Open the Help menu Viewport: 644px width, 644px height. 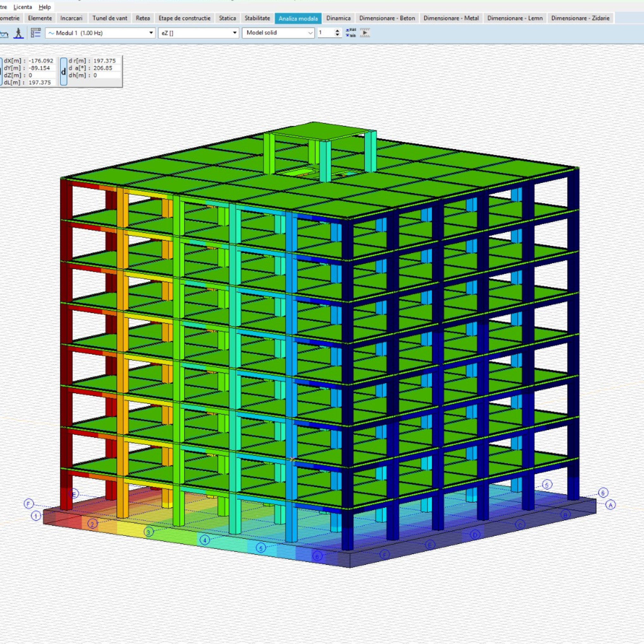point(45,7)
